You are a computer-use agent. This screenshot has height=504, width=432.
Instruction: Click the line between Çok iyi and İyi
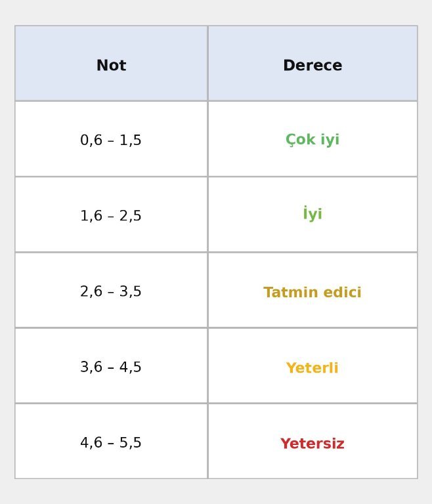coord(313,177)
